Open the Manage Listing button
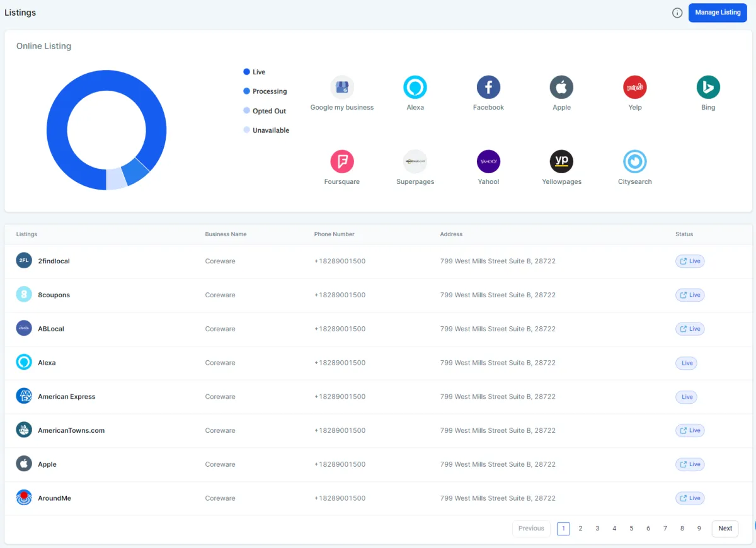Viewport: 756px width, 548px height. [718, 13]
